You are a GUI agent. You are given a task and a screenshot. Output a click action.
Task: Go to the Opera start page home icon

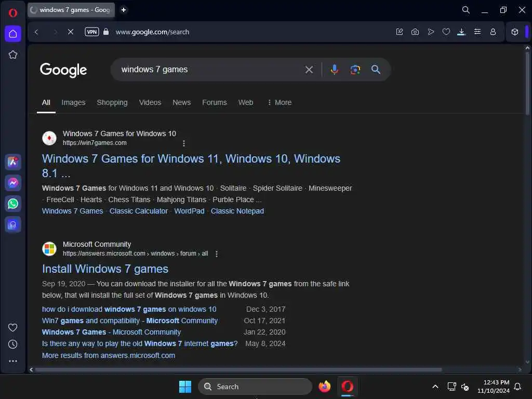coord(13,34)
